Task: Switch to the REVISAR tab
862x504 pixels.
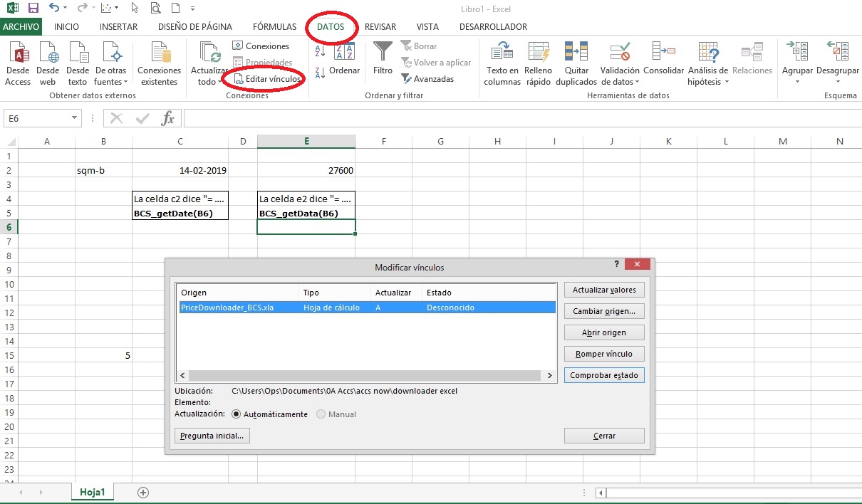Action: pos(380,27)
